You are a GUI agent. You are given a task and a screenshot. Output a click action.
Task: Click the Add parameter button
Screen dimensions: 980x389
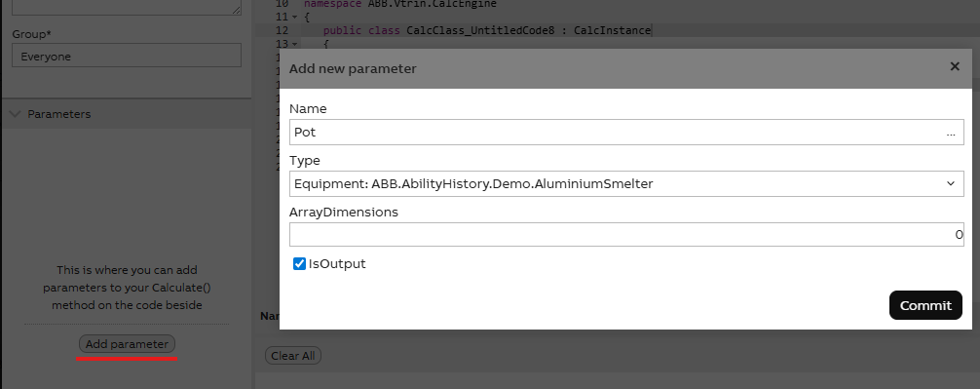pos(127,344)
